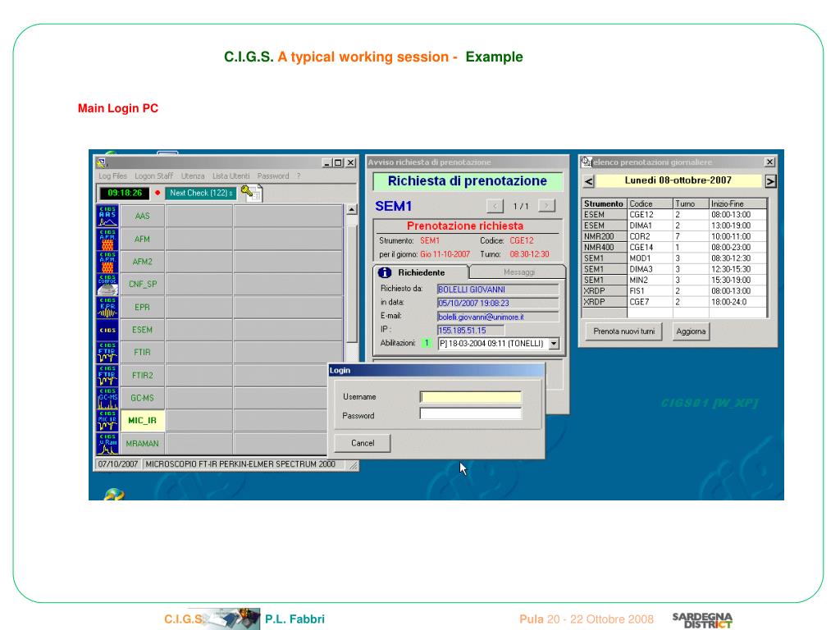840x630 pixels.
Task: Switch to the Richiedente tab
Action: coord(421,272)
